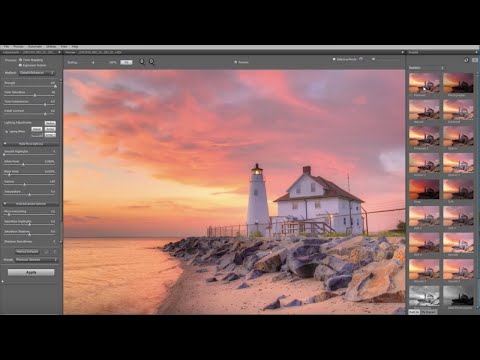Click the zoom in magnifier icon

coord(152,62)
